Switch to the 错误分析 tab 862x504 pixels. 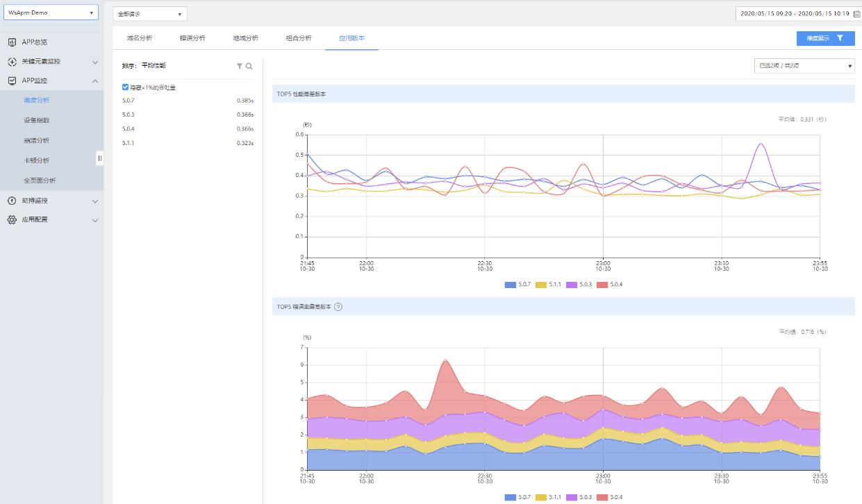[192, 38]
